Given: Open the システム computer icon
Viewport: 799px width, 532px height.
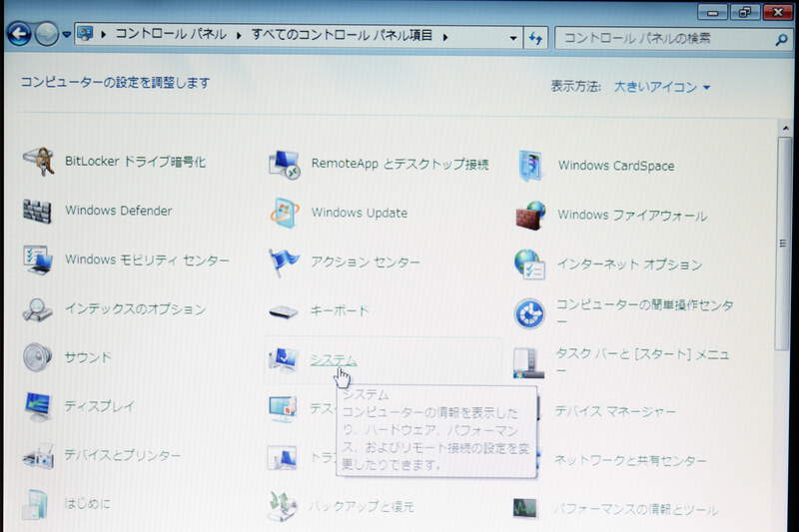Looking at the screenshot, I should (284, 360).
